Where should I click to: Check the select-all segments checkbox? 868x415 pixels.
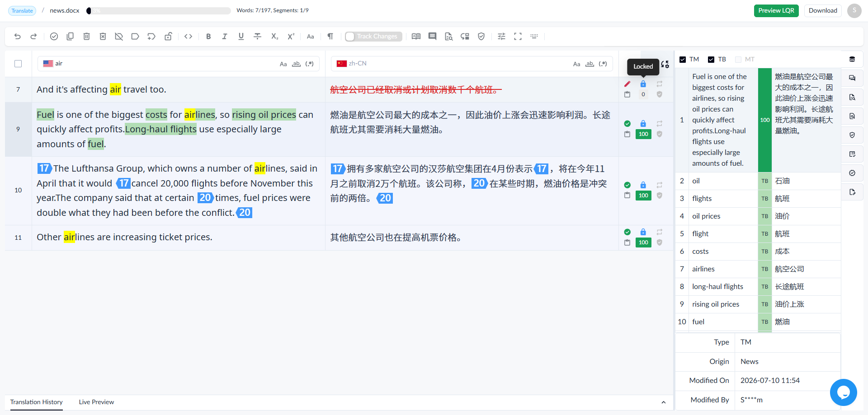[18, 64]
